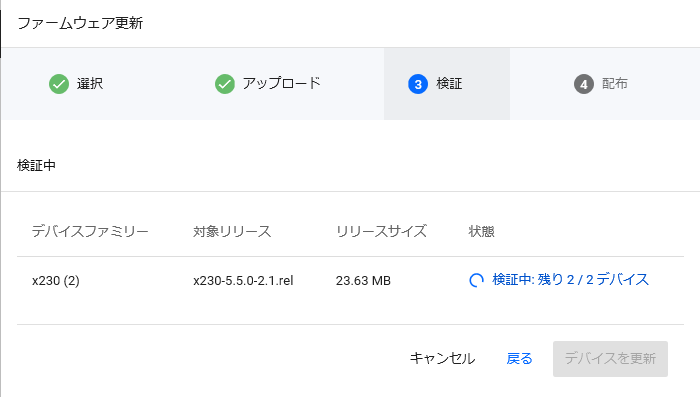Click the green checkmark icon beside アップロード

[x=225, y=84]
